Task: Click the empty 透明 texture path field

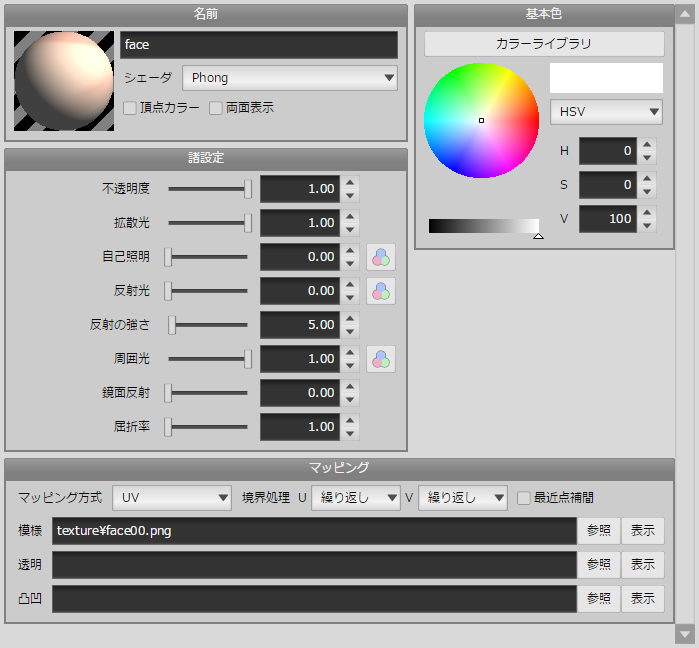Action: [x=314, y=565]
